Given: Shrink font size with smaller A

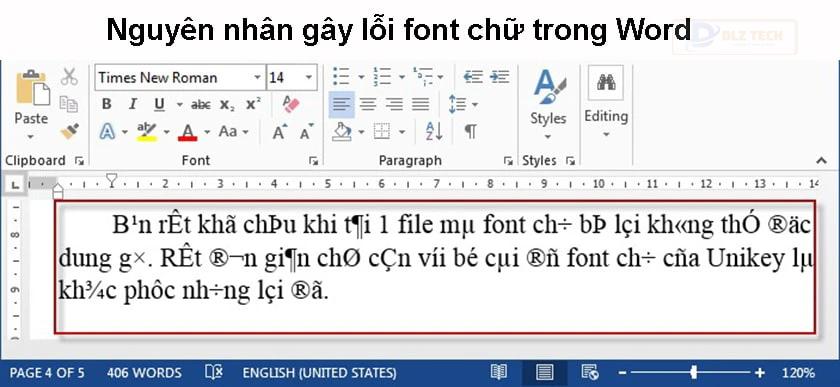Looking at the screenshot, I should pyautogui.click(x=306, y=132).
